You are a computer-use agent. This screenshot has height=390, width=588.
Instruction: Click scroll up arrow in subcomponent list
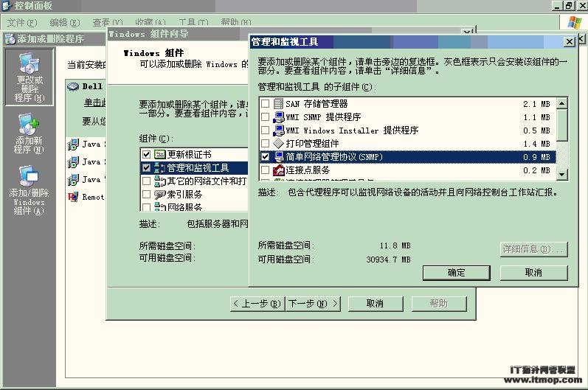point(561,103)
